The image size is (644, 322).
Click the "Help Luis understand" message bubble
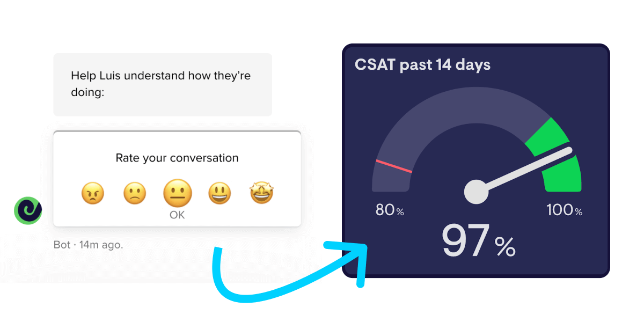(162, 84)
